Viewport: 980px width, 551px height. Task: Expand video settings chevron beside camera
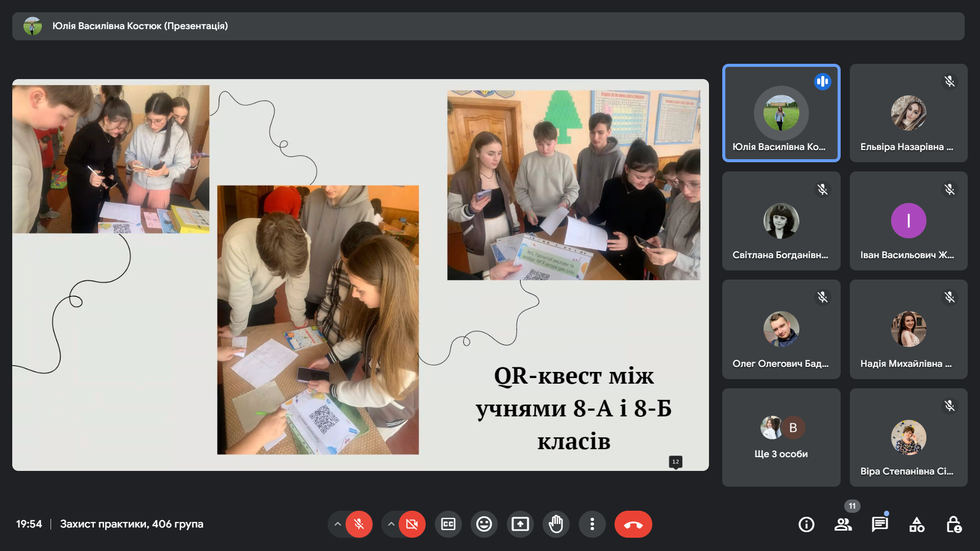coord(391,524)
